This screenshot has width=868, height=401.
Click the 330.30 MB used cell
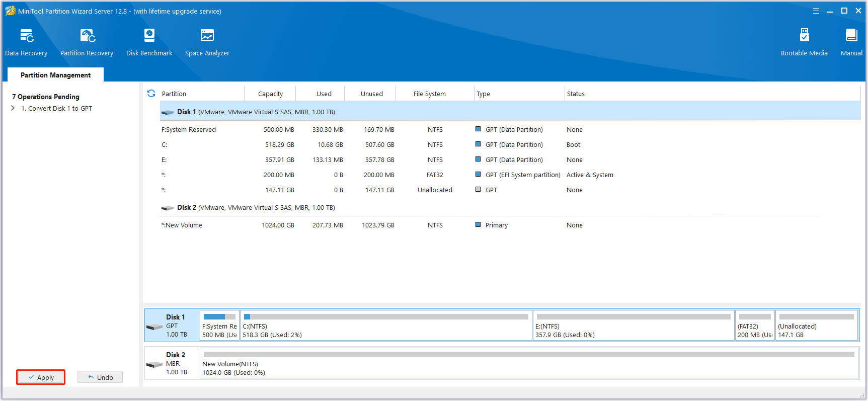[x=328, y=129]
